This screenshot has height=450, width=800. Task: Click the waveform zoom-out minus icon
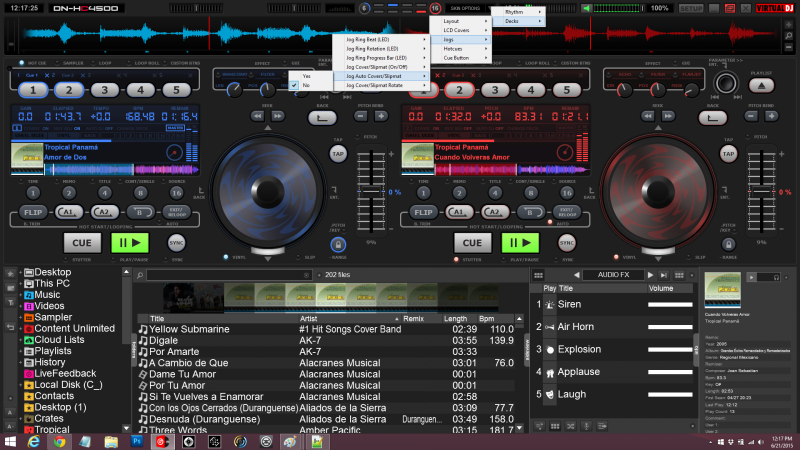coord(789,47)
